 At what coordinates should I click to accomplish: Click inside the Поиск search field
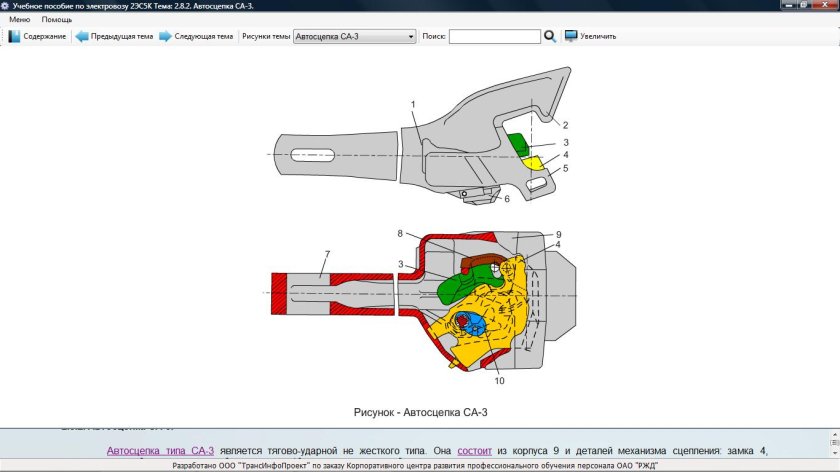[x=494, y=36]
